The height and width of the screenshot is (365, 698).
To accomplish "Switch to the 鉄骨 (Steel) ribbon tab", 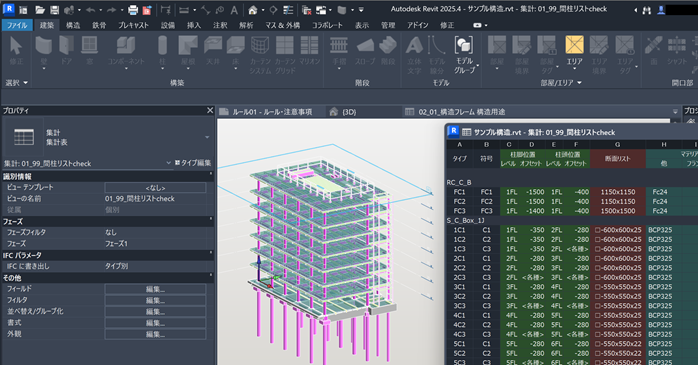I will 99,25.
